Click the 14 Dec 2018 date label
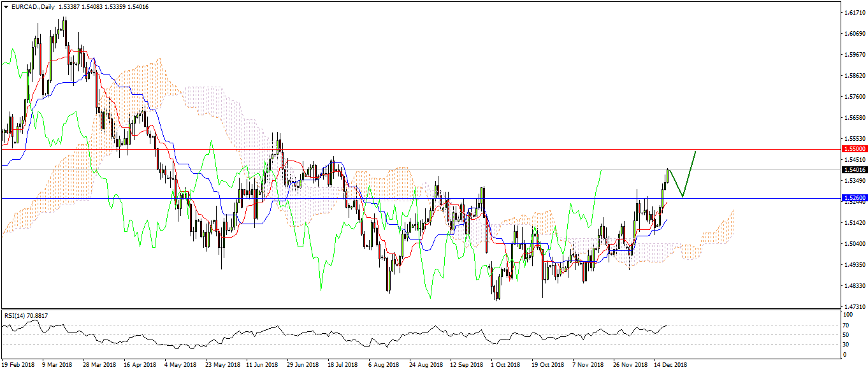The height and width of the screenshot is (372, 868). coord(669,365)
